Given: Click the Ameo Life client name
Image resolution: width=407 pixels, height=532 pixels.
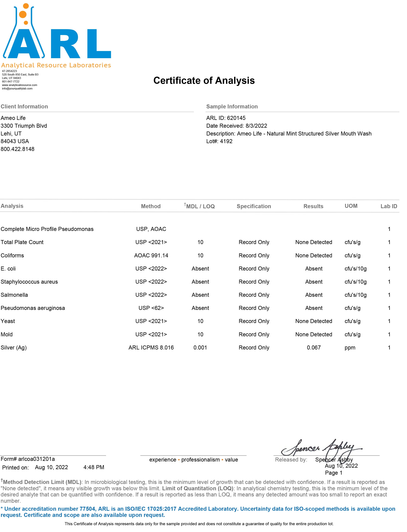Looking at the screenshot, I should [x=13, y=118].
